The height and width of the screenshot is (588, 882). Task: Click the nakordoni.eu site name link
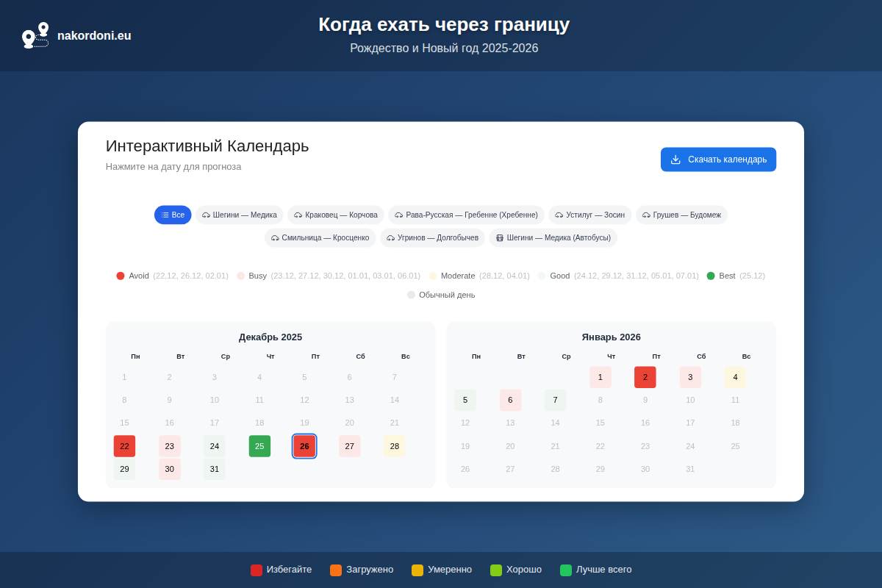coord(94,35)
